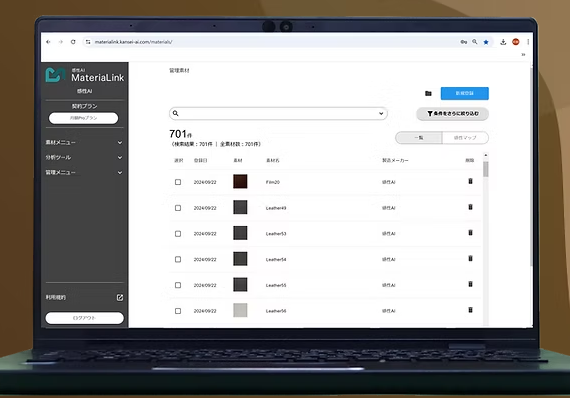Click the ログアウト button
This screenshot has width=570, height=398.
click(84, 318)
